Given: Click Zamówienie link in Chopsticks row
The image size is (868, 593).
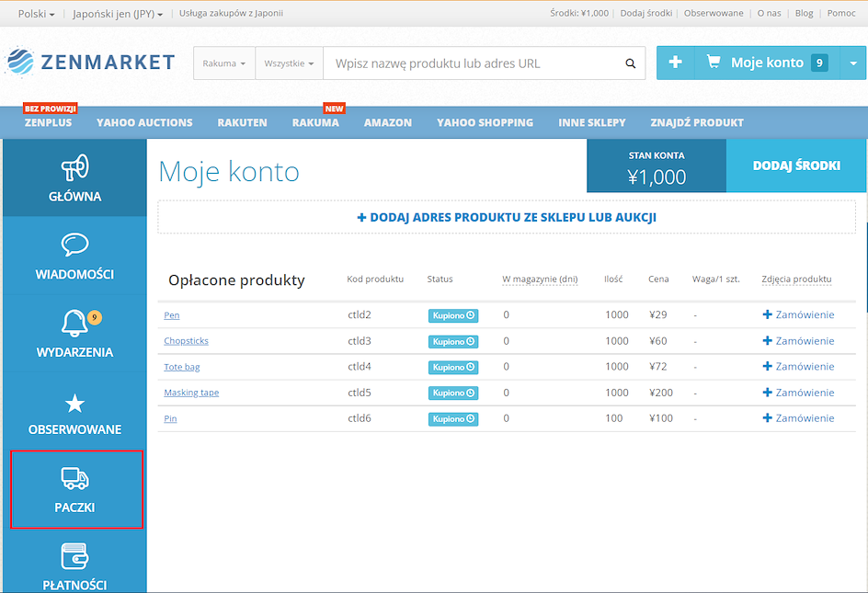Looking at the screenshot, I should pyautogui.click(x=805, y=340).
